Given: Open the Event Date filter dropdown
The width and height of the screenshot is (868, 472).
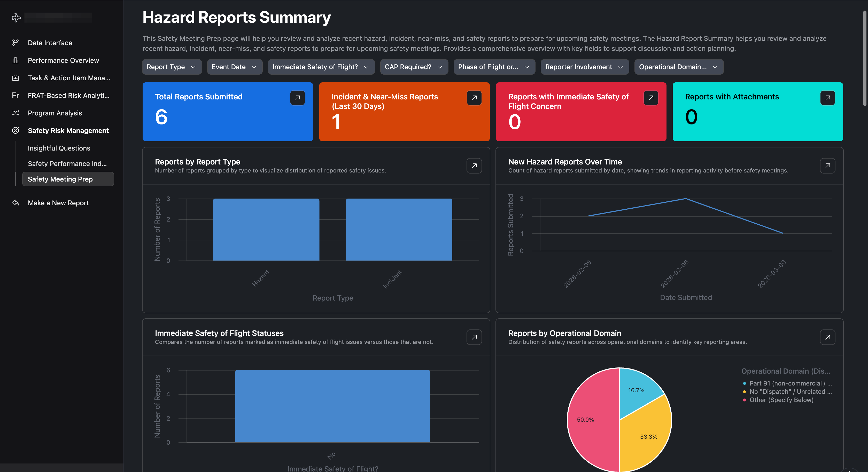Looking at the screenshot, I should pos(235,67).
